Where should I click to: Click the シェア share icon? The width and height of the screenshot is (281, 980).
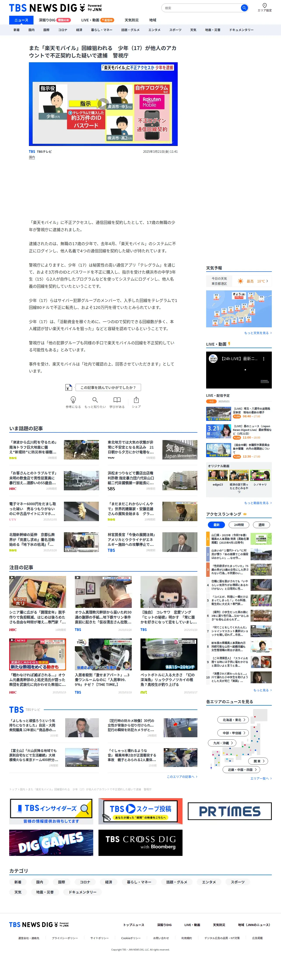[136, 399]
